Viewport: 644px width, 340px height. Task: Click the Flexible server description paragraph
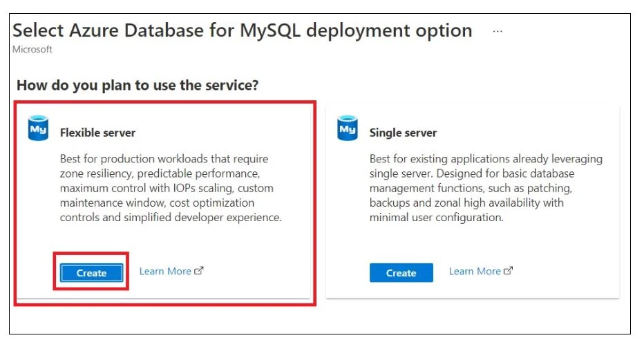click(171, 188)
